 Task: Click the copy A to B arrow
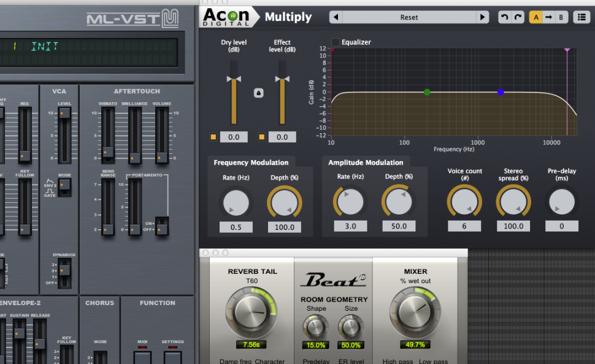pyautogui.click(x=548, y=17)
